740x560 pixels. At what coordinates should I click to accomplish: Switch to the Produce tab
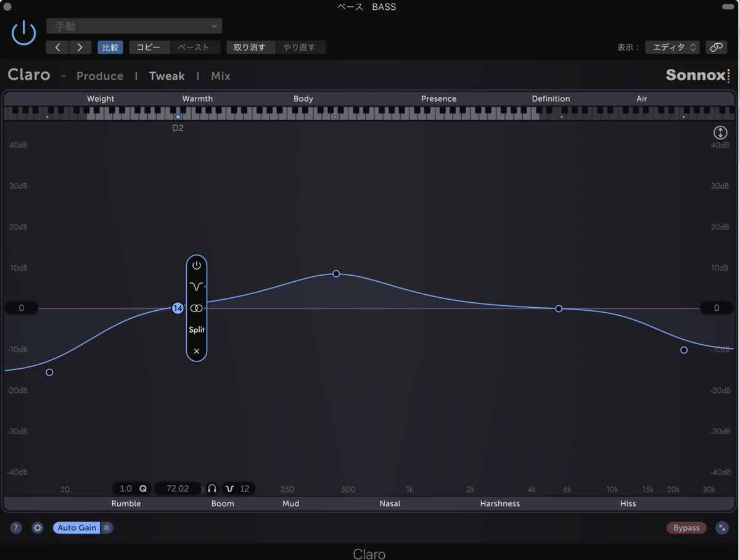pos(100,76)
